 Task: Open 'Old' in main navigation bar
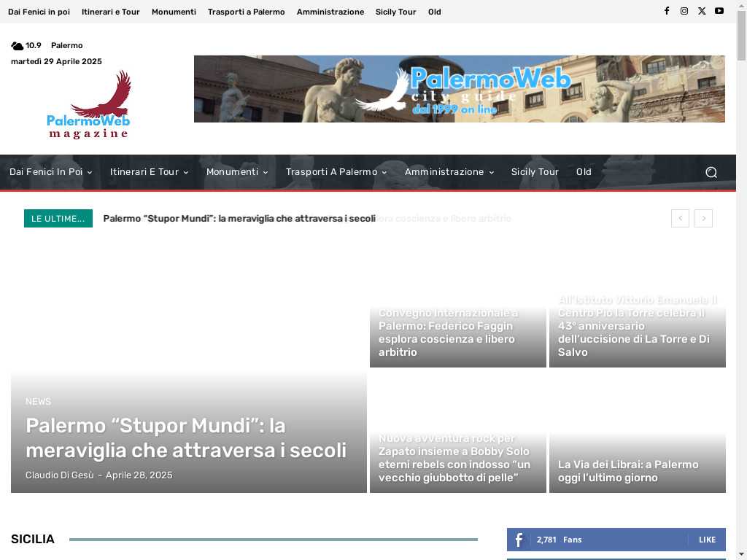tap(584, 172)
